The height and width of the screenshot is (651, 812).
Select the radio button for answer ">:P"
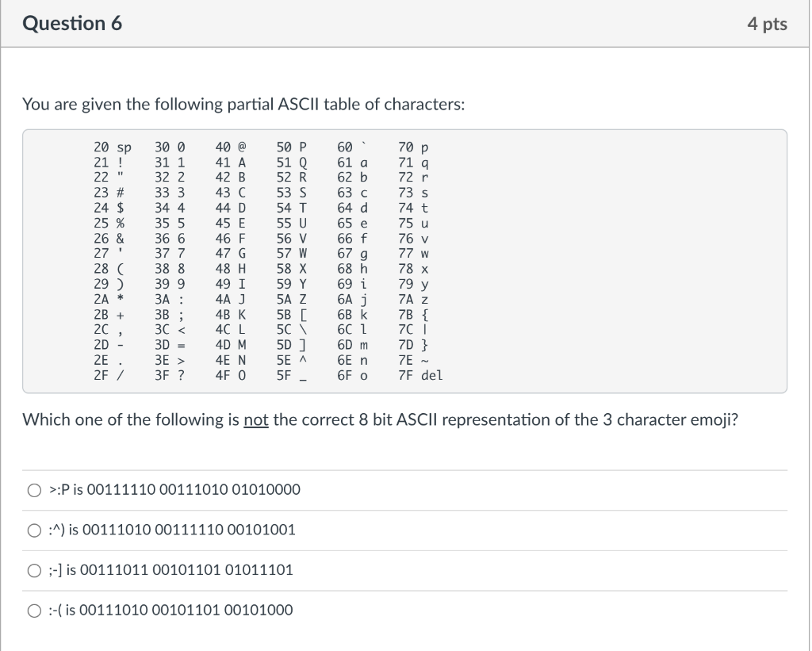click(x=34, y=490)
